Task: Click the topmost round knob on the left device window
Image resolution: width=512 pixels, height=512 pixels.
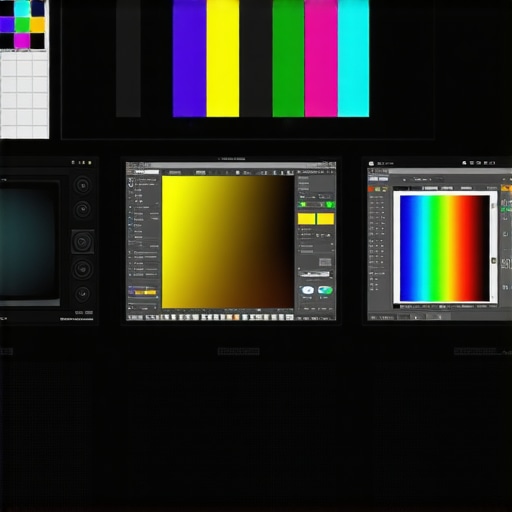Action: (82, 185)
